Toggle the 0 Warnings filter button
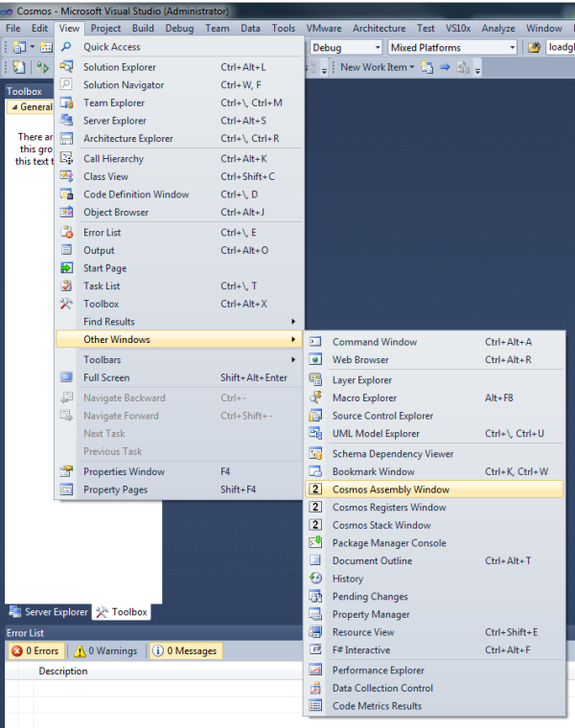The image size is (575, 728). pyautogui.click(x=106, y=651)
